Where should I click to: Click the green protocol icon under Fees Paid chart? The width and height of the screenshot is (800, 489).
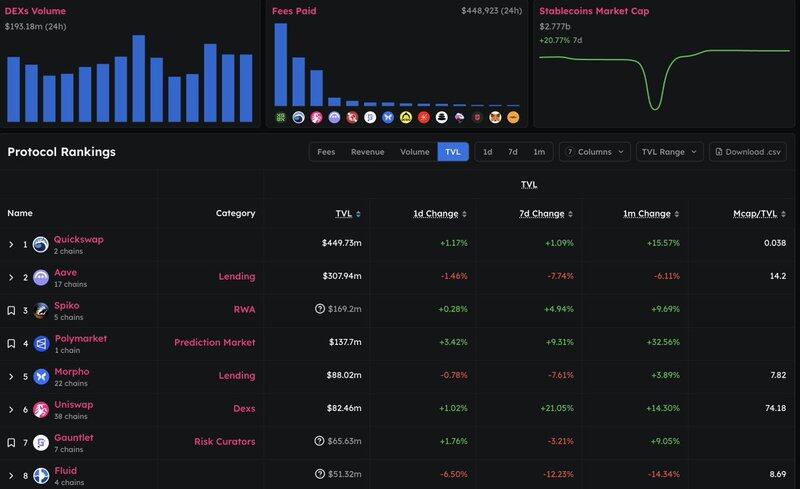click(x=280, y=117)
